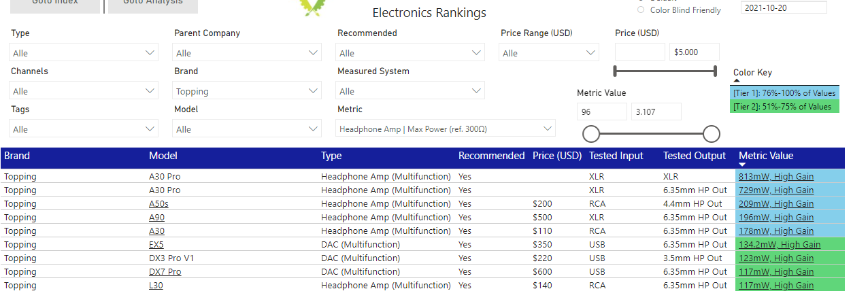Open the Brand dropdown showing Topping

pos(247,90)
